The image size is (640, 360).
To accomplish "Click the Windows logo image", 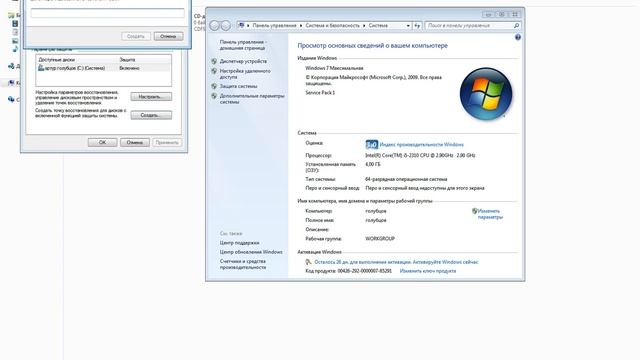I will [486, 94].
